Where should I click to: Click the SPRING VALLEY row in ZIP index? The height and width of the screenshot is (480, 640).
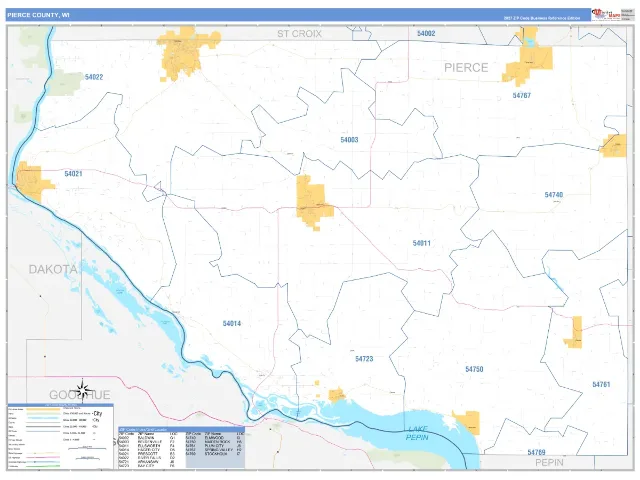[x=215, y=449]
